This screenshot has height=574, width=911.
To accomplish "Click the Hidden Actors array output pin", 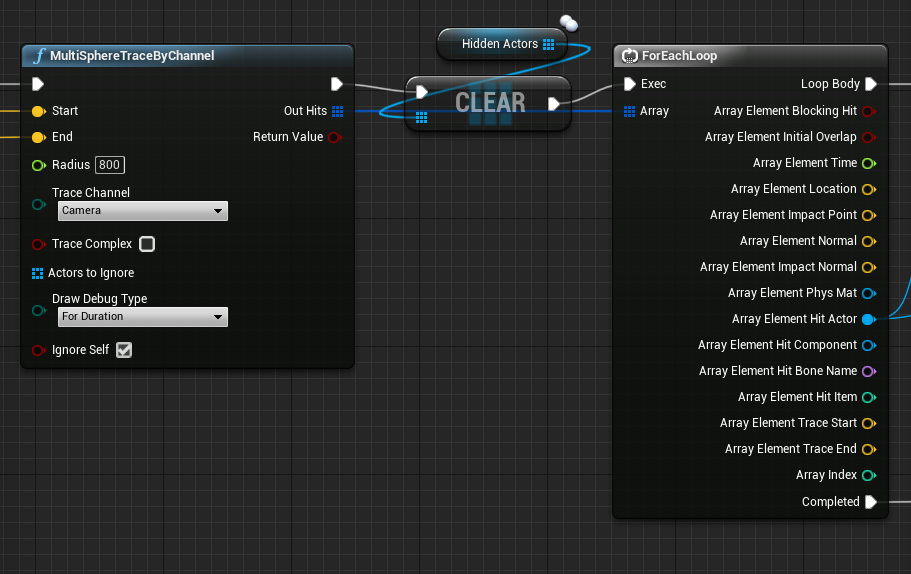I will [x=548, y=44].
